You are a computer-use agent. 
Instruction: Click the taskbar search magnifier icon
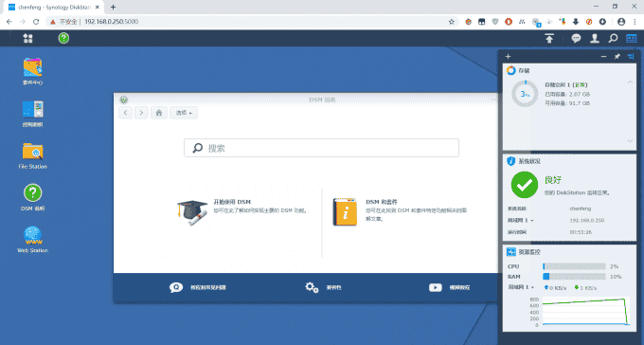pos(613,38)
